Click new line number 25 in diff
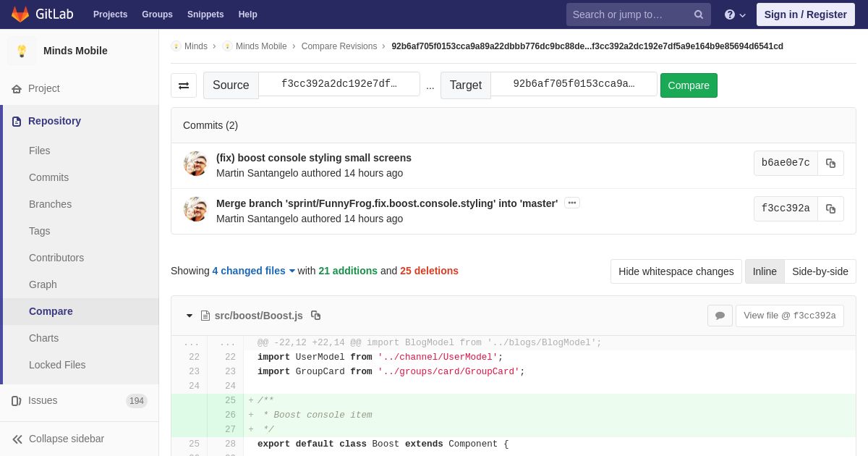The image size is (868, 456). [230, 401]
